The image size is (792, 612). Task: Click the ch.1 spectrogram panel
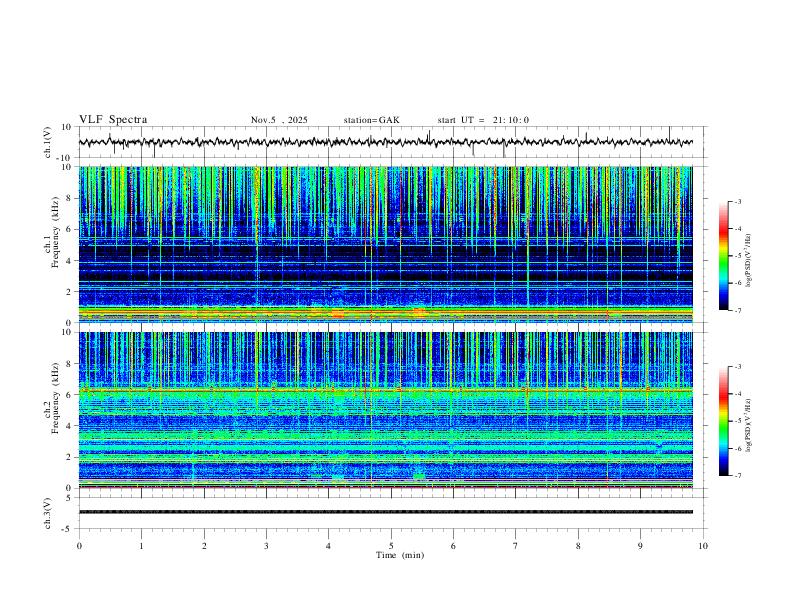coord(386,244)
